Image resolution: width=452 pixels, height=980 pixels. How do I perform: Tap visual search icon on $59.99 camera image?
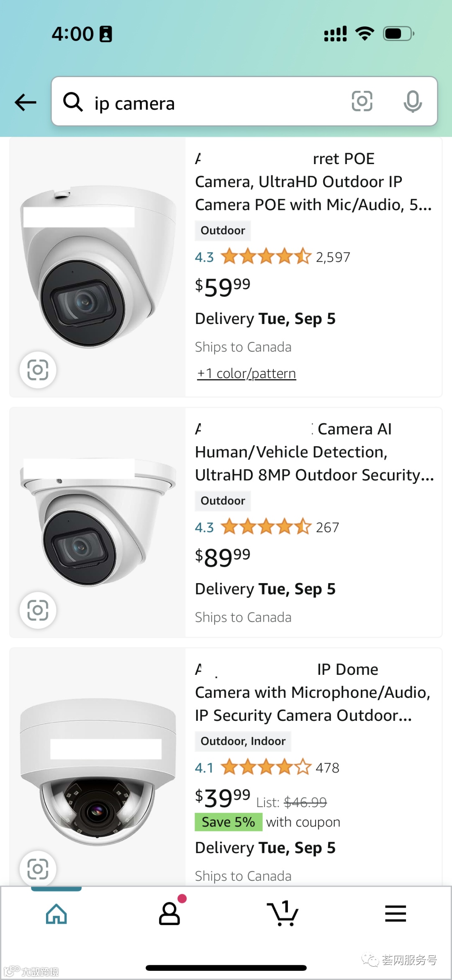[x=38, y=370]
